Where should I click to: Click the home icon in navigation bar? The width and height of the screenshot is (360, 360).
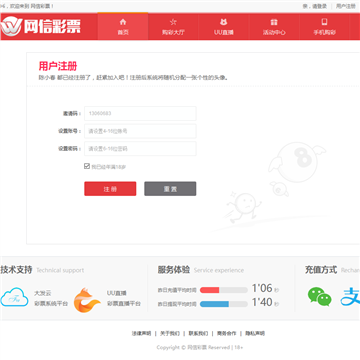[123, 22]
